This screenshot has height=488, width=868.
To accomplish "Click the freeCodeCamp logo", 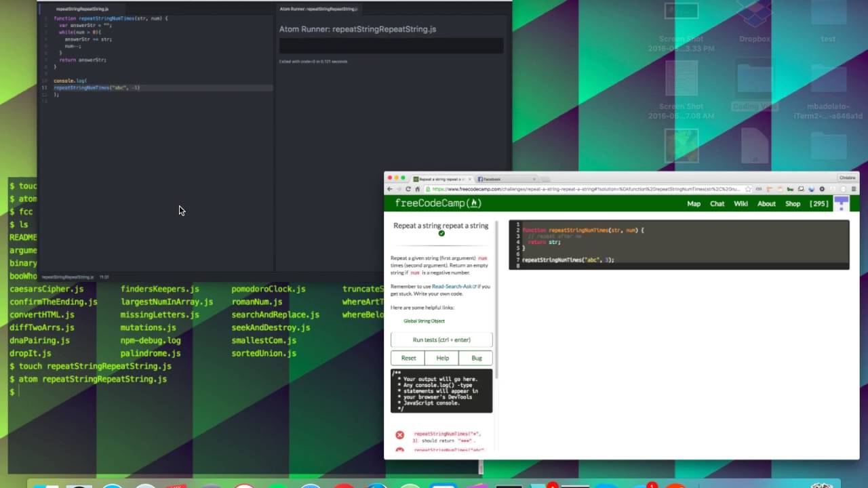I will (x=438, y=203).
